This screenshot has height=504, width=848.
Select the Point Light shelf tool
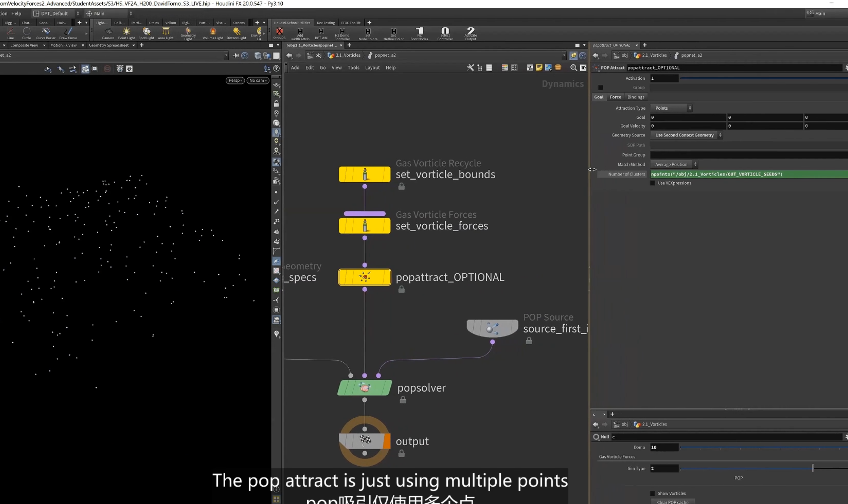tap(126, 33)
